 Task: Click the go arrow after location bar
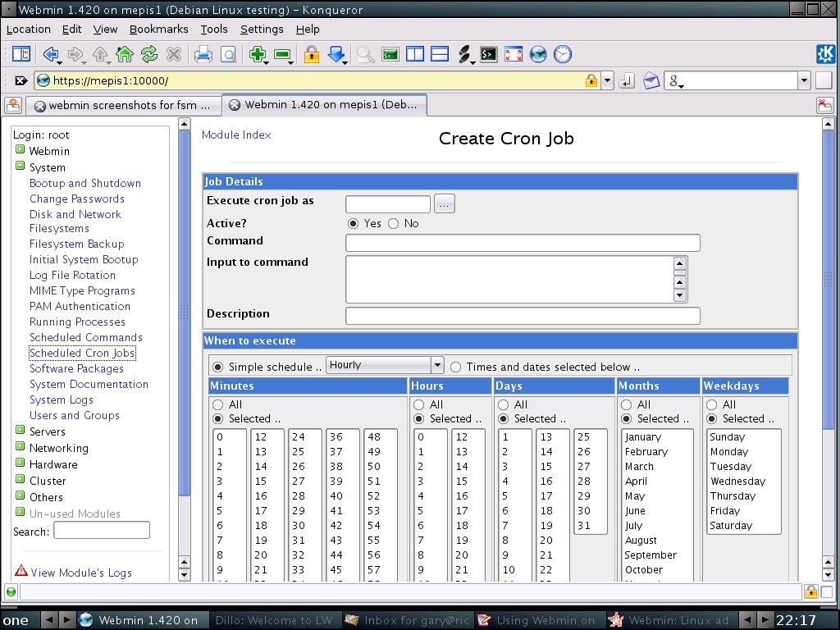pyautogui.click(x=626, y=81)
